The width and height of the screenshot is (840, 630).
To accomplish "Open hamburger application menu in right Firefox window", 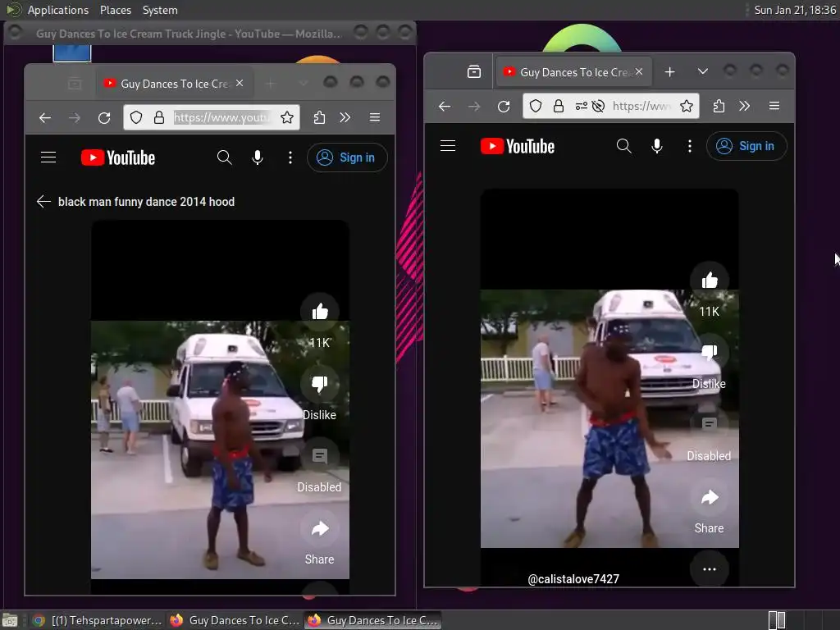I will pos(774,106).
